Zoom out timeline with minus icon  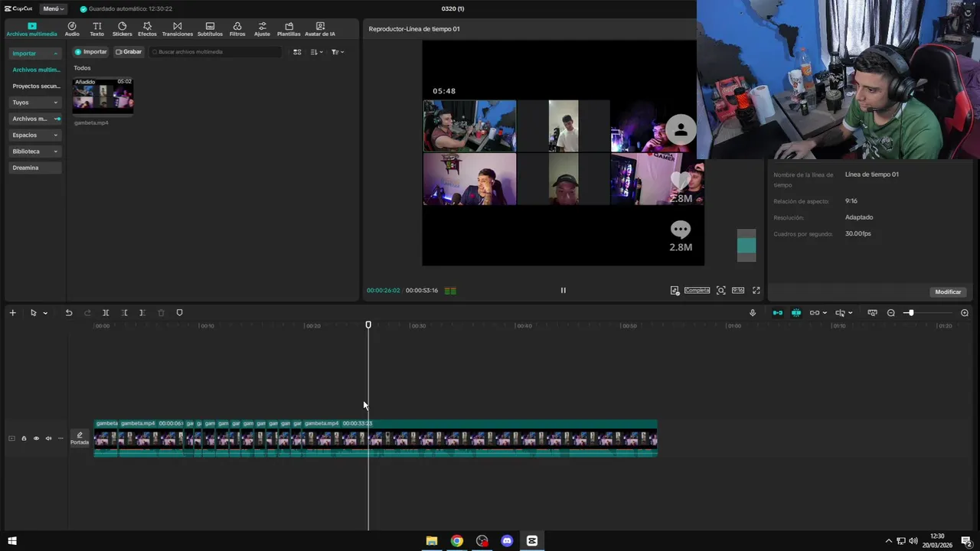coord(891,313)
